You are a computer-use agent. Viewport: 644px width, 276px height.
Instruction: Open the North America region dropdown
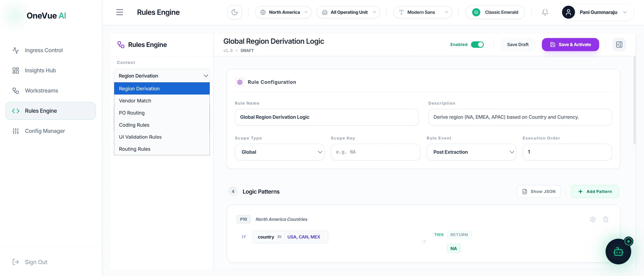(283, 12)
